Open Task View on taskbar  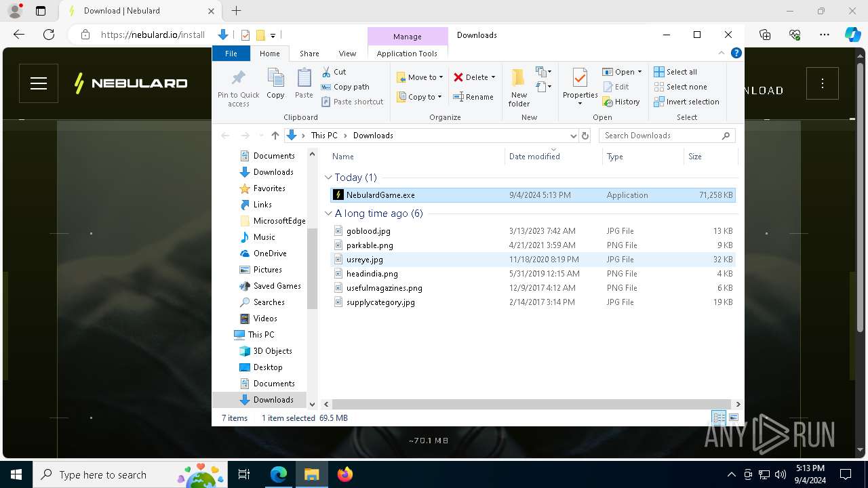244,474
